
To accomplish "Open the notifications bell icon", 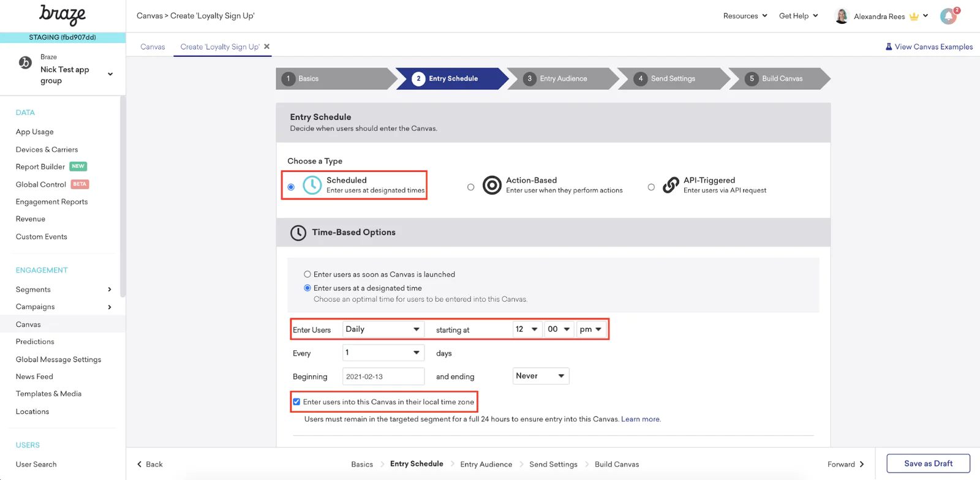I will (x=949, y=17).
